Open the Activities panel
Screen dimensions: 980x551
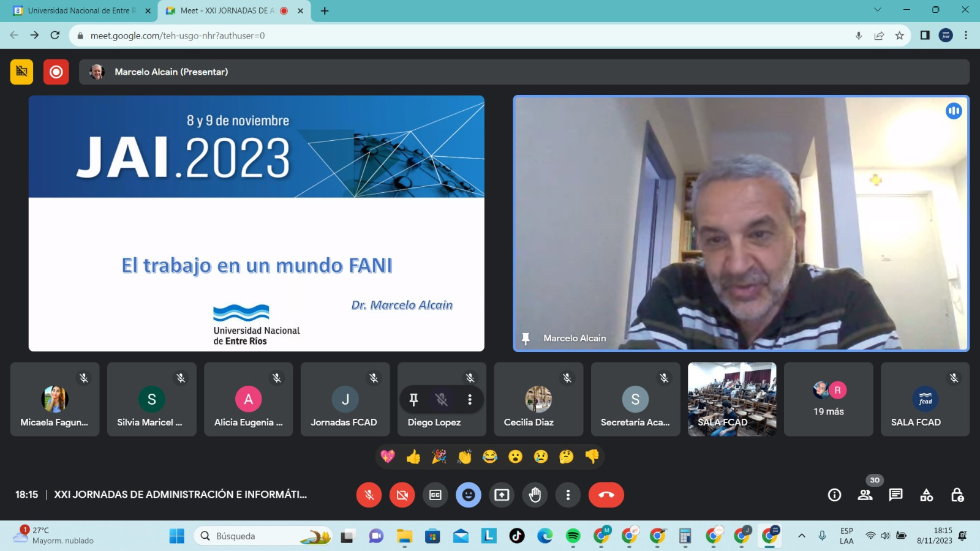tap(927, 495)
